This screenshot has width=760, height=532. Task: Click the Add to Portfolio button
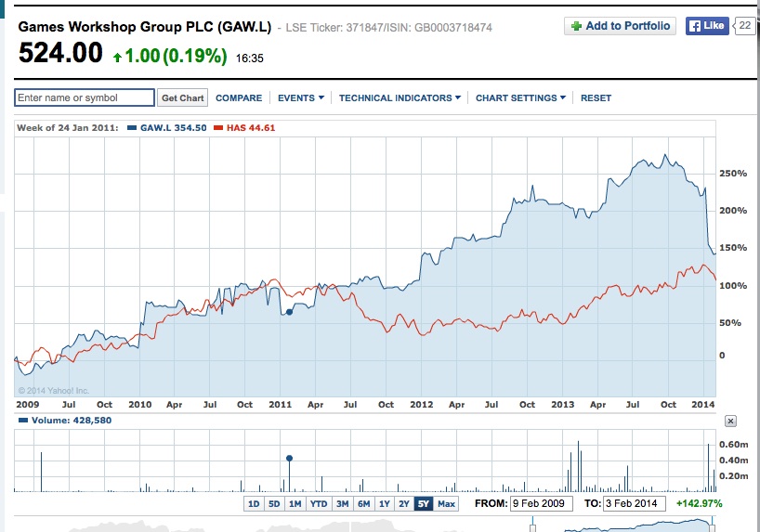coord(620,26)
